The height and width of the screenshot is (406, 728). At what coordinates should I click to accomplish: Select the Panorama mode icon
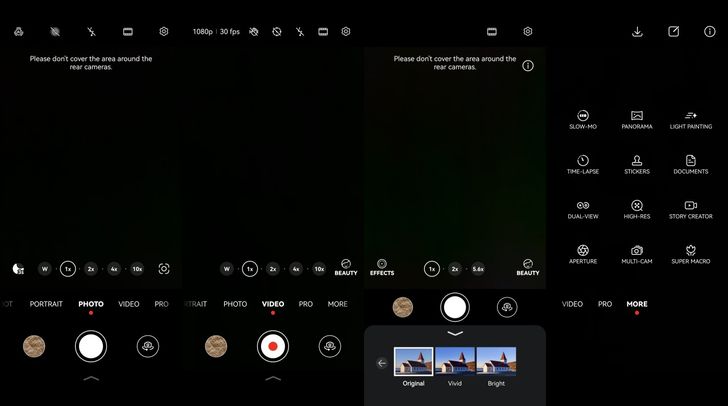tap(636, 116)
